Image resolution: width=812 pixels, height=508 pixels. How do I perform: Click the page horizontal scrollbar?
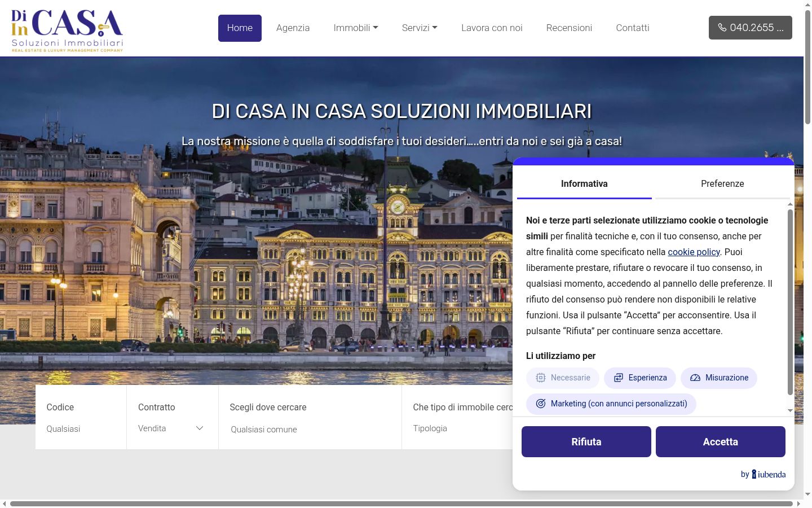click(x=401, y=503)
